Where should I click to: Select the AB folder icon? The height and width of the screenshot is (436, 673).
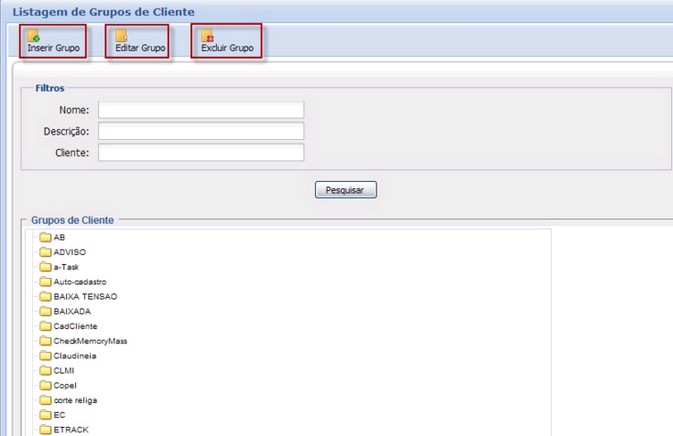pos(45,237)
